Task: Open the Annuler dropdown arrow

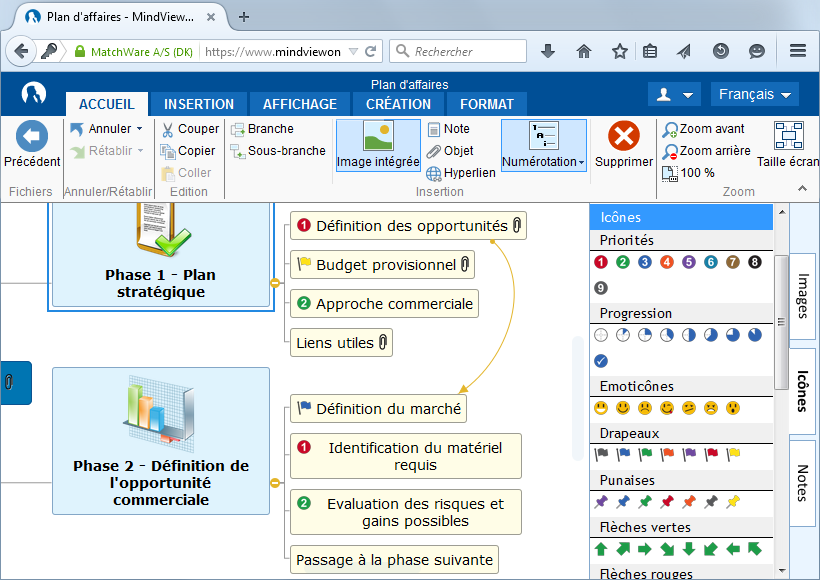Action: [140, 129]
